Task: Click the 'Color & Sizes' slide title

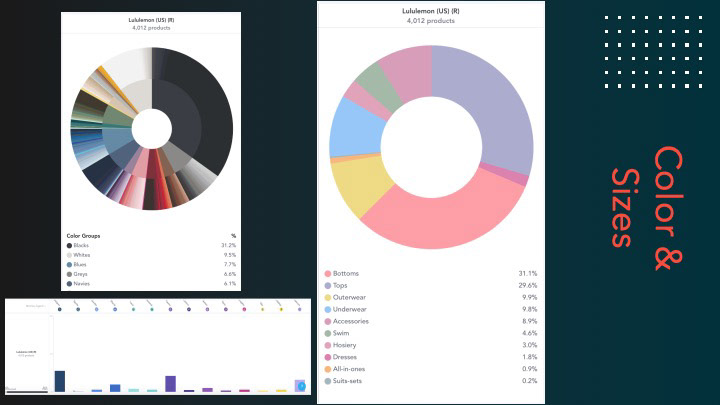Action: 647,208
